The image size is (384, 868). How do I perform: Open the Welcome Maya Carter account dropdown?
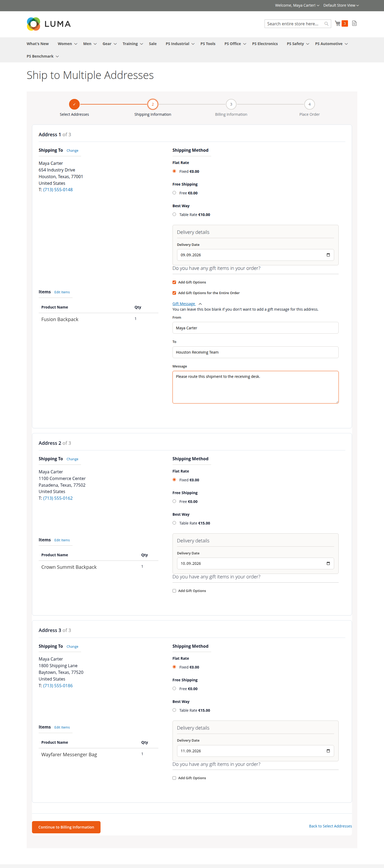(297, 5)
